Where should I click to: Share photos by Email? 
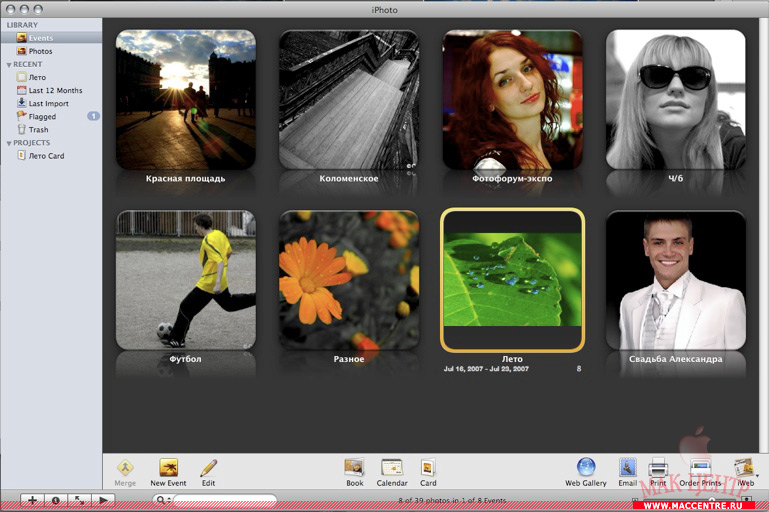pos(627,473)
